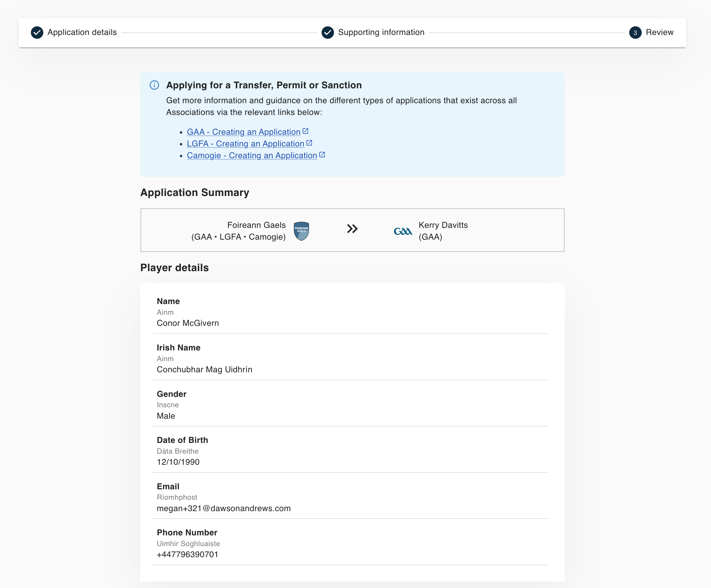Viewport: 711px width, 588px height.
Task: Click the 'Inscne' Irish sublabel
Action: 168,405
